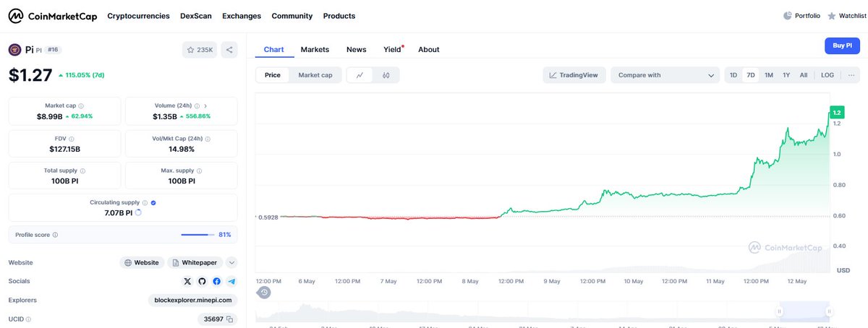This screenshot has height=328, width=868.
Task: Open chart more options ellipsis
Action: [x=851, y=75]
